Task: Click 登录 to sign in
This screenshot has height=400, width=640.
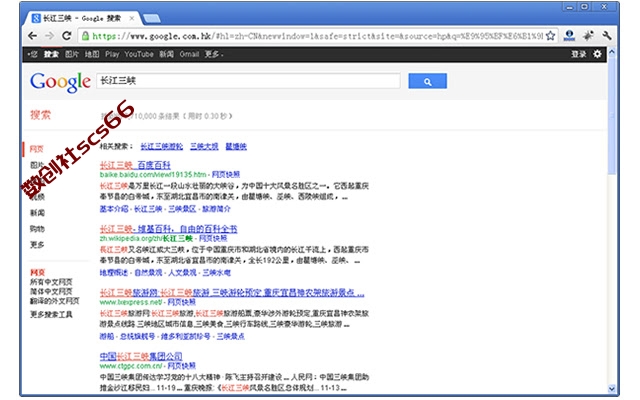Action: (x=578, y=54)
